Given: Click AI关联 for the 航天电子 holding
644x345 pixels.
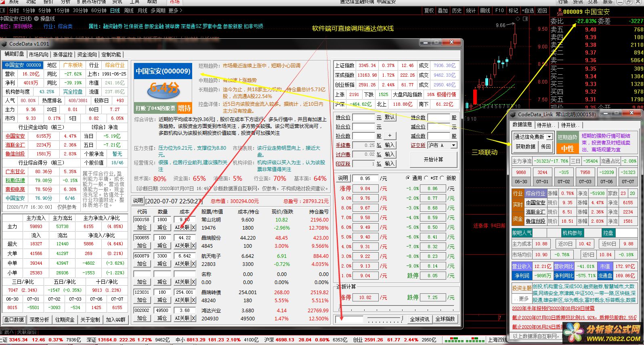Looking at the screenshot, I should [183, 263].
